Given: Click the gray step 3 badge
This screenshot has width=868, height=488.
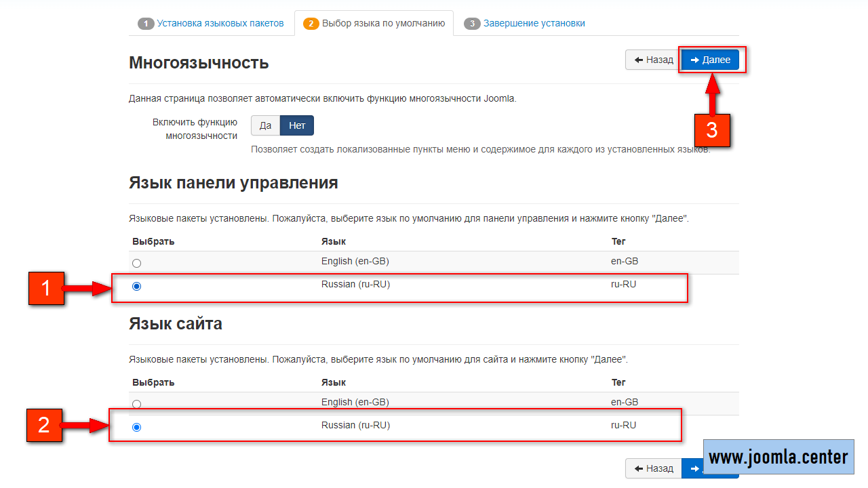Looking at the screenshot, I should [x=472, y=24].
